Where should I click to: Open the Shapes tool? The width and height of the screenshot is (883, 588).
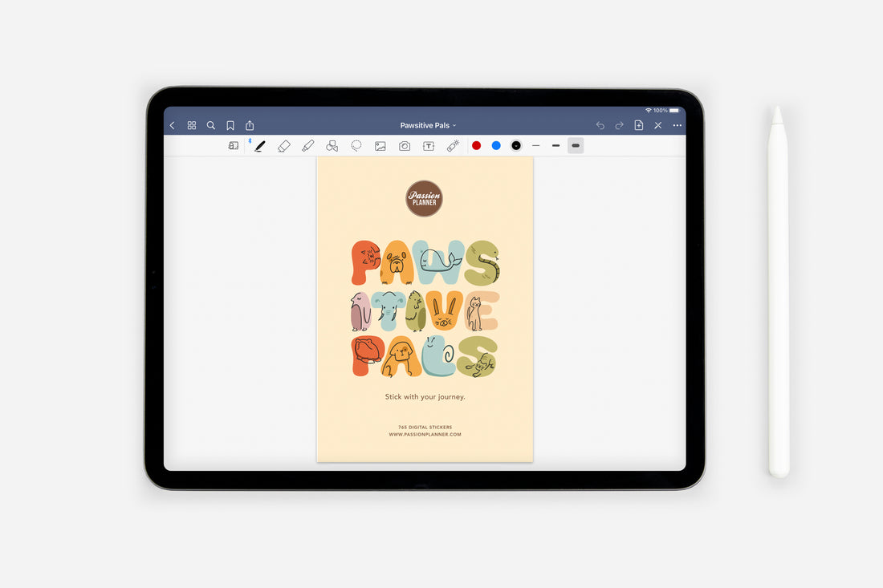pos(331,145)
